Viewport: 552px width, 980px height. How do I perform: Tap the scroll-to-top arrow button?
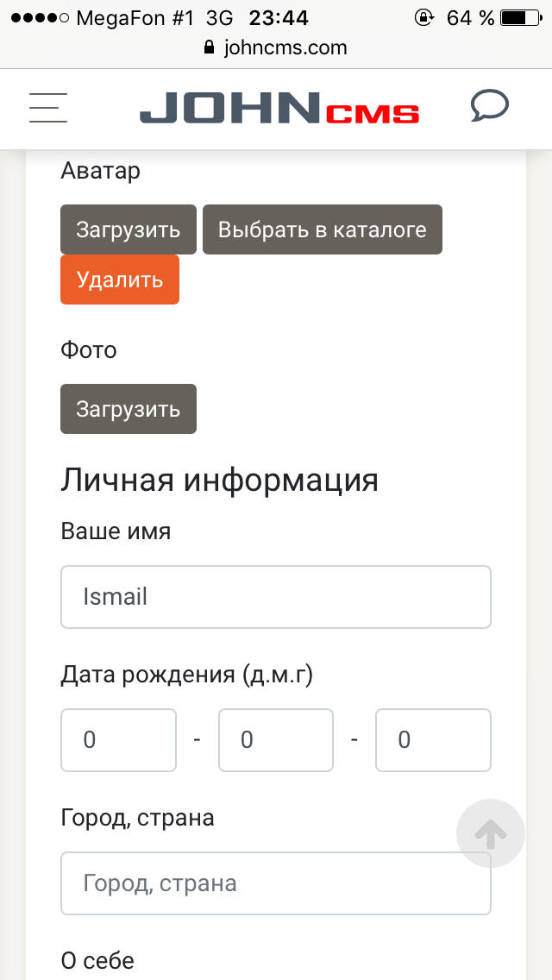[x=490, y=833]
